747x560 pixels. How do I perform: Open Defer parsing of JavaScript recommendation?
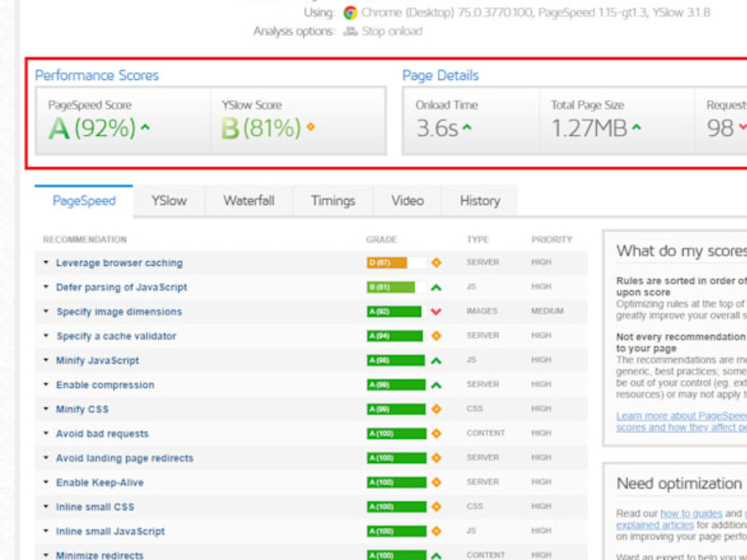pyautogui.click(x=122, y=287)
